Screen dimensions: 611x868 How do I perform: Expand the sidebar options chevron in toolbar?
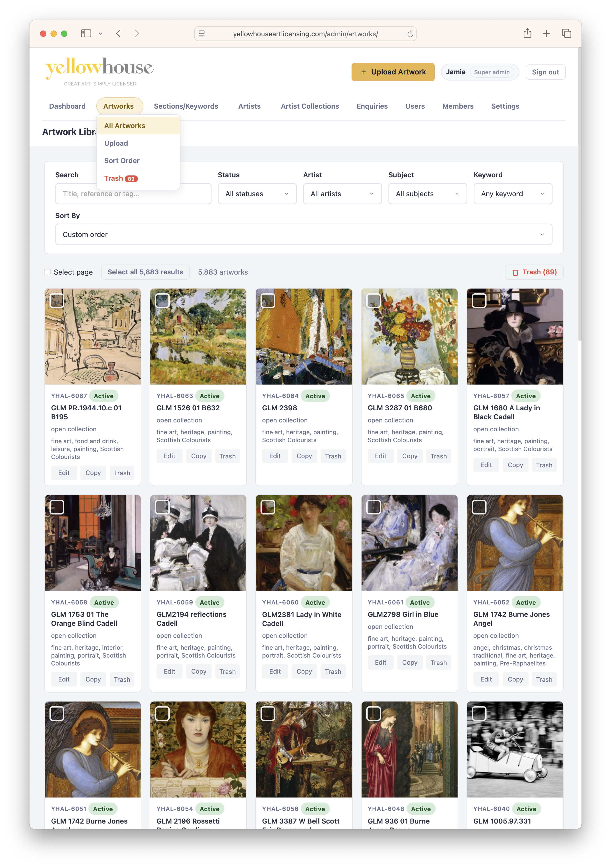click(x=101, y=34)
